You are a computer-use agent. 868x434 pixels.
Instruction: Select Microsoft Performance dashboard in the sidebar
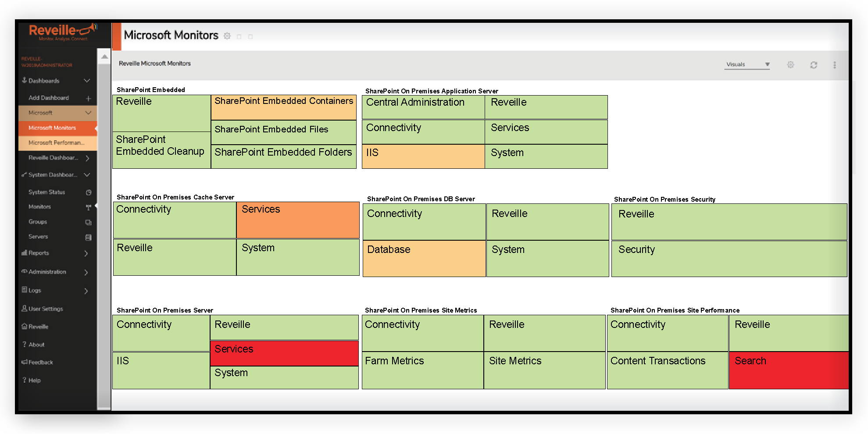click(57, 143)
